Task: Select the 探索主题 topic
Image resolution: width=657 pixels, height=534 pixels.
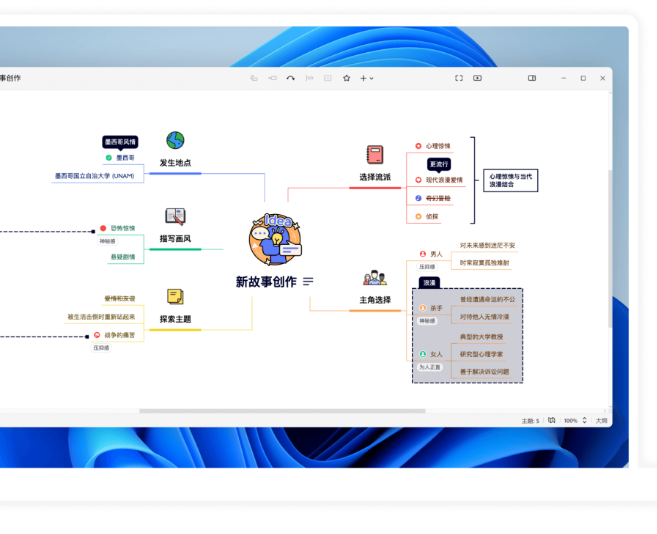Action: click(x=175, y=319)
